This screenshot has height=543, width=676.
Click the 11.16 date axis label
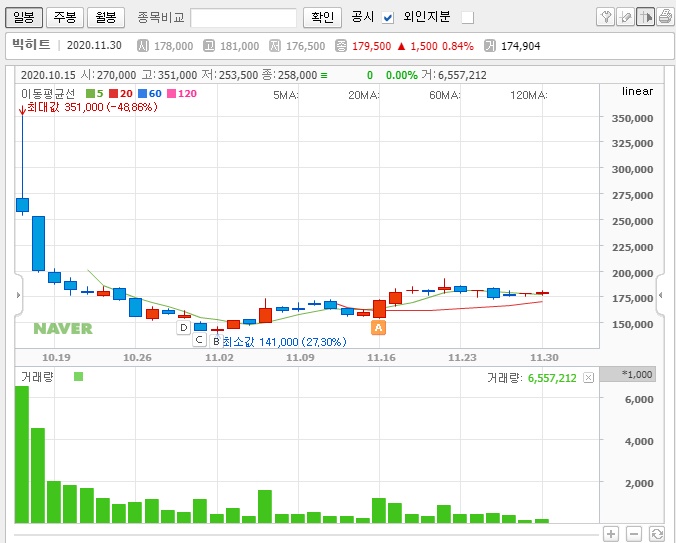point(381,358)
